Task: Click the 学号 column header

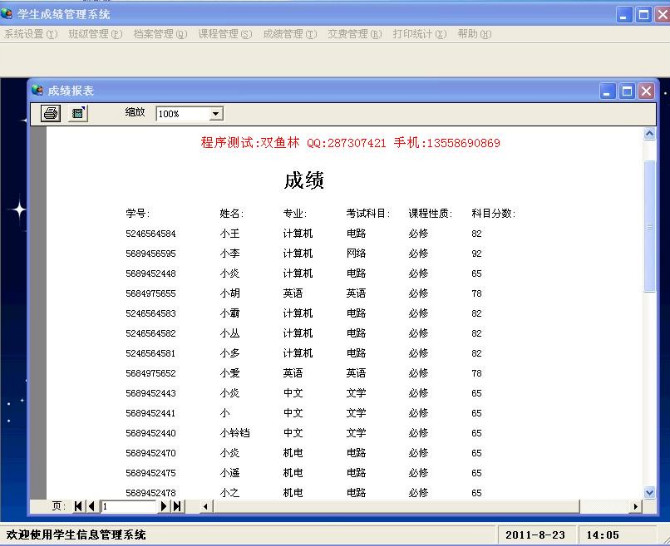Action: [x=138, y=213]
